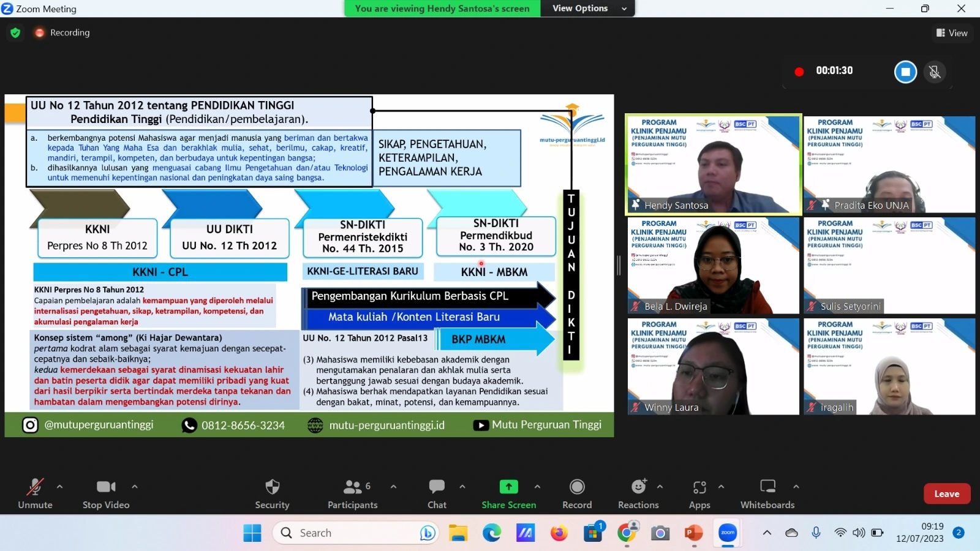Image resolution: width=980 pixels, height=551 pixels.
Task: Stop the recording with the blue button
Action: tap(905, 72)
